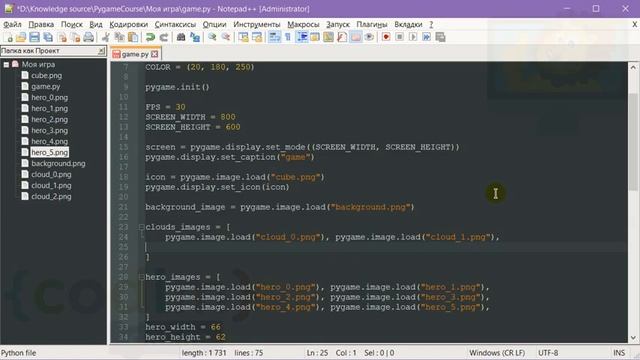Screen dimensions: 640x360
Task: Toggle Function List panel icon
Action: coord(342,38)
